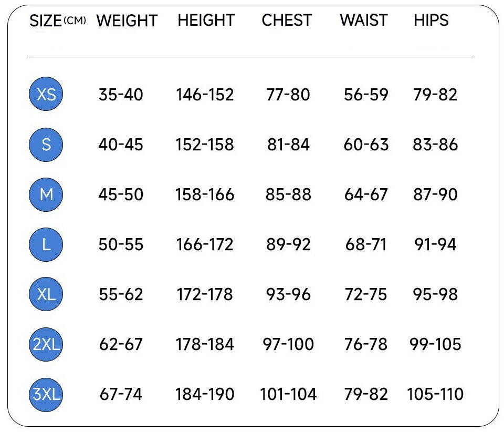The height and width of the screenshot is (432, 504).
Task: Select the XL size badge
Action: click(x=46, y=294)
